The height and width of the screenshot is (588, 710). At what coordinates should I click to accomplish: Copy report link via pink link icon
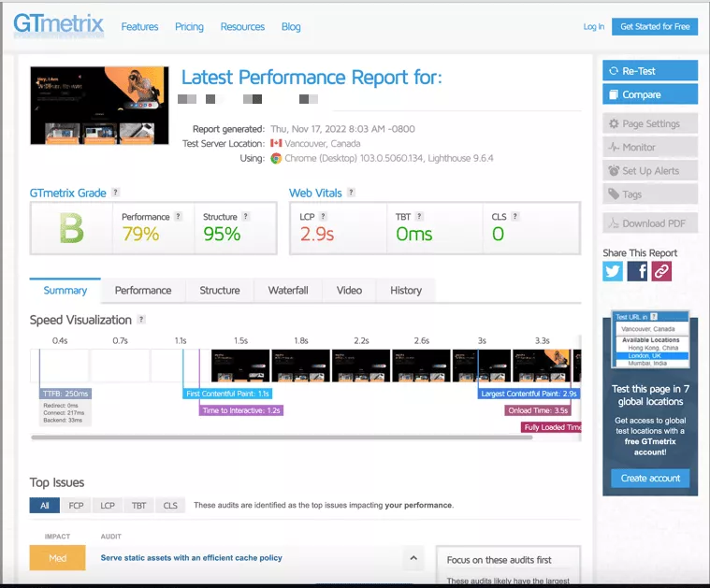pyautogui.click(x=661, y=271)
